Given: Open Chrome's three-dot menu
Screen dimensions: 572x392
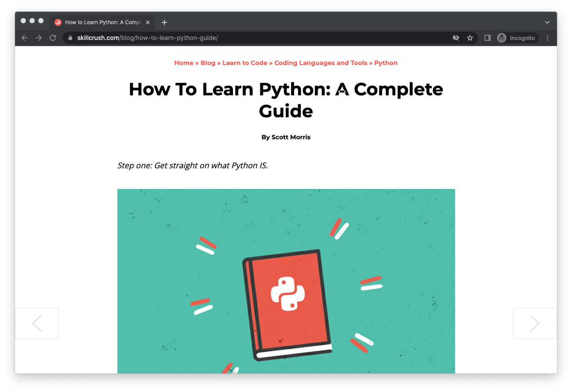Looking at the screenshot, I should [547, 38].
